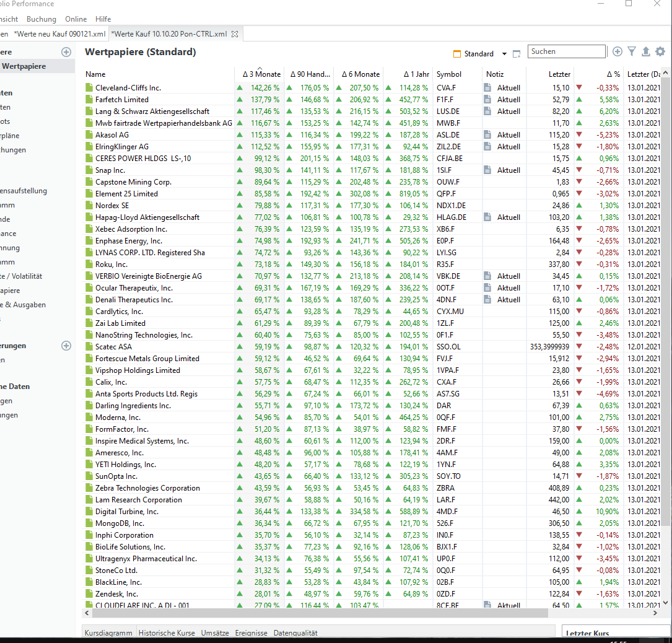Click the note icon in the Akasol AG row
The height and width of the screenshot is (643, 672).
click(487, 134)
